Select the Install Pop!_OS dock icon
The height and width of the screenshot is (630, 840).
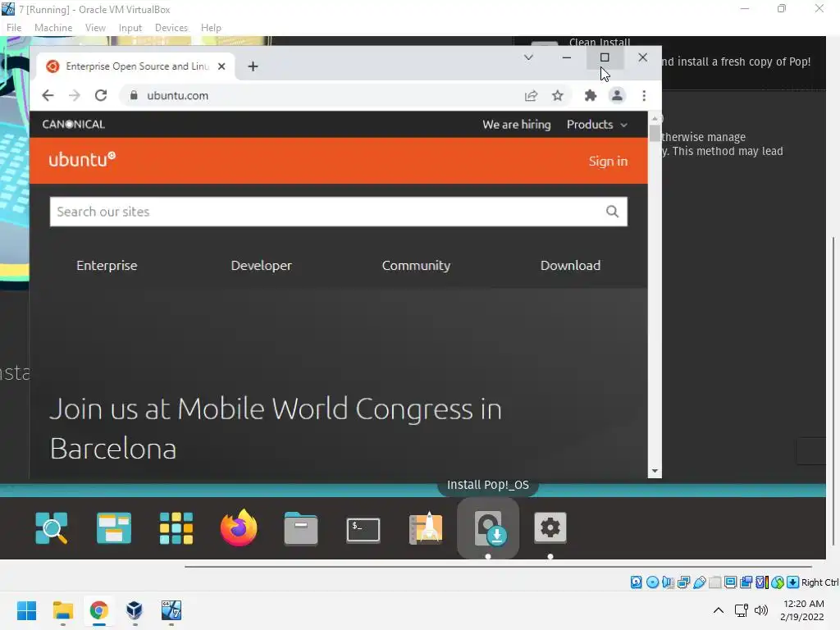(x=488, y=528)
